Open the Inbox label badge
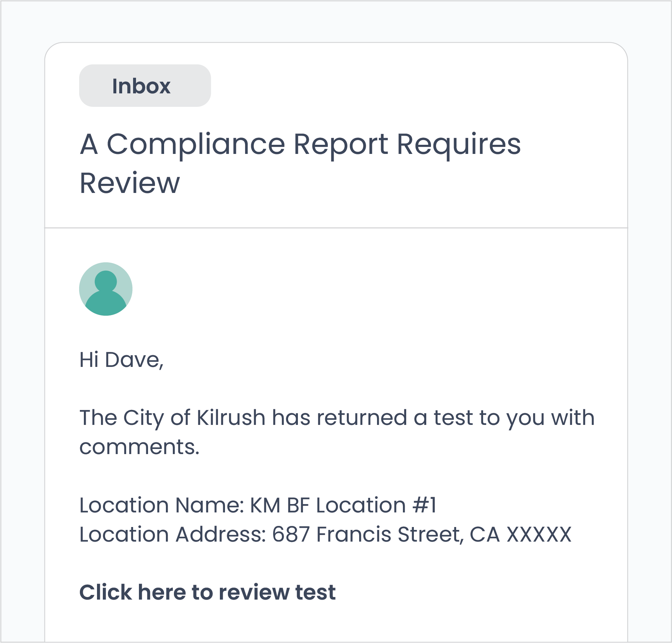 [145, 86]
